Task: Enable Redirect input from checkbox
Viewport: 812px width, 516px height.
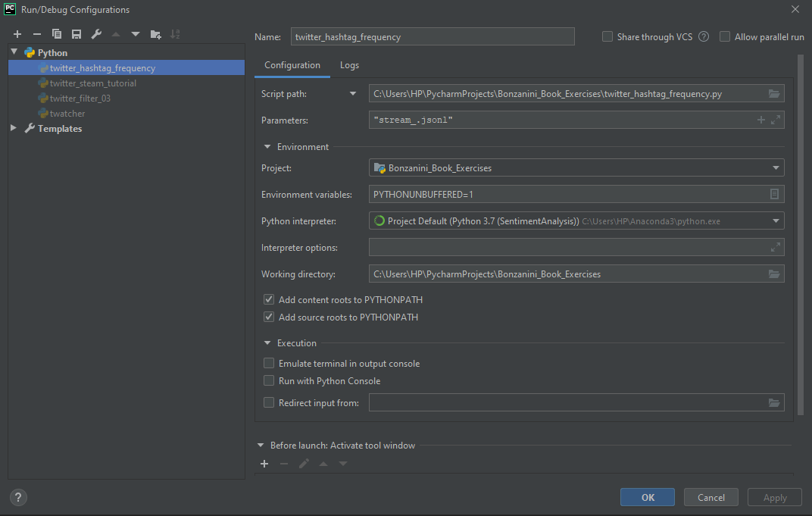Action: 269,402
